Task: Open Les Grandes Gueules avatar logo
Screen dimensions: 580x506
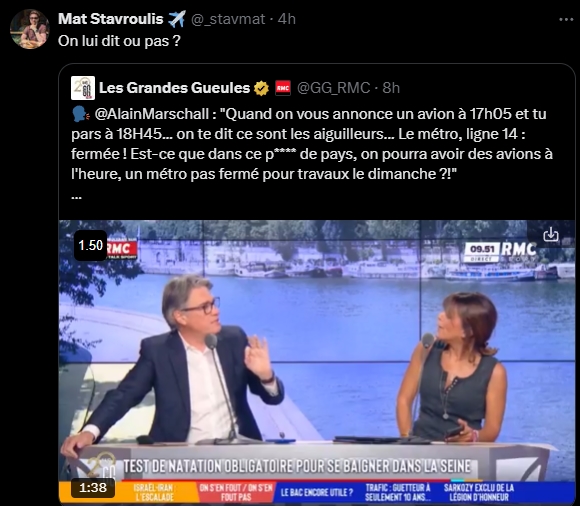Action: pyautogui.click(x=83, y=88)
